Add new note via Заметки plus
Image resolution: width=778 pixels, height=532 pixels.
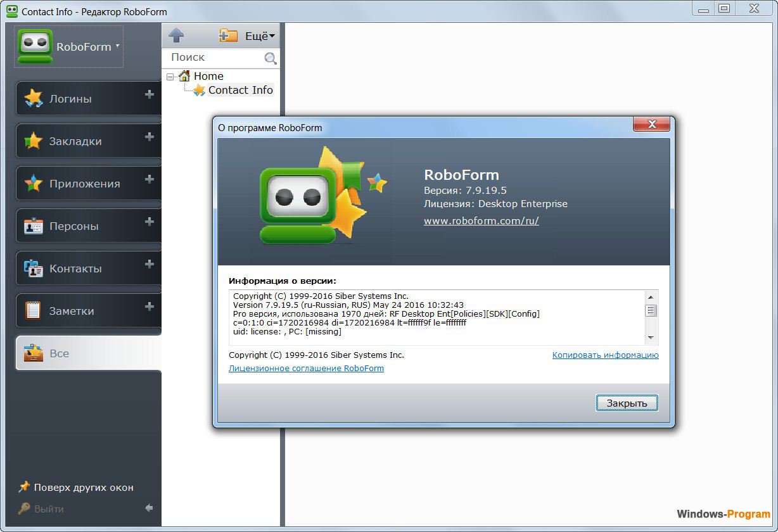[x=150, y=307]
